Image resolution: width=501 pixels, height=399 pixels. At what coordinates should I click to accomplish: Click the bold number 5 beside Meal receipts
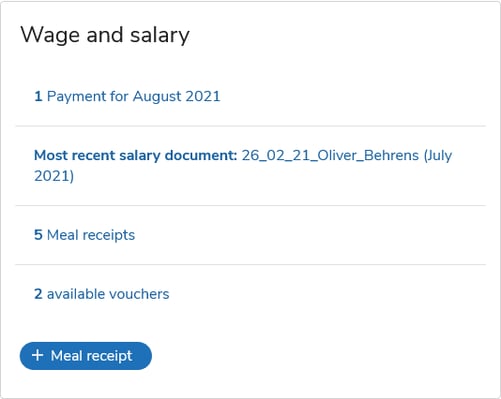click(x=38, y=235)
